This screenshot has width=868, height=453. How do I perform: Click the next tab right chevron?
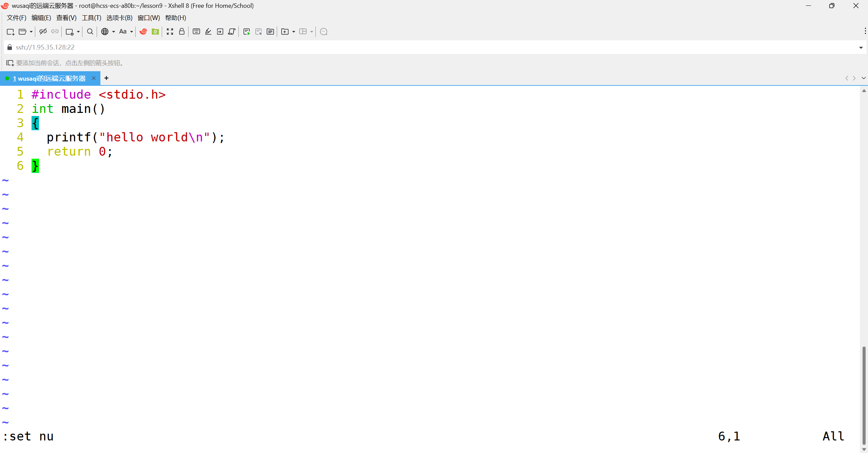click(854, 78)
